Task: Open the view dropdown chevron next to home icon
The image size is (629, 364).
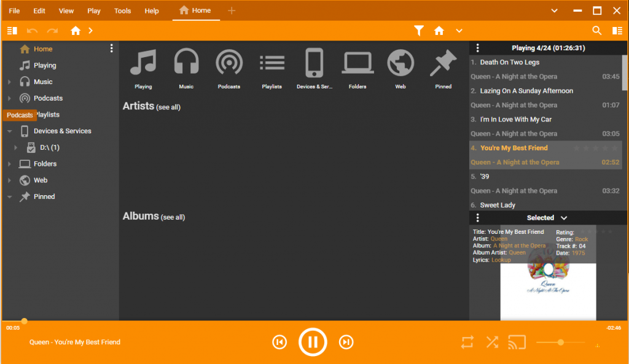Action: [x=459, y=31]
